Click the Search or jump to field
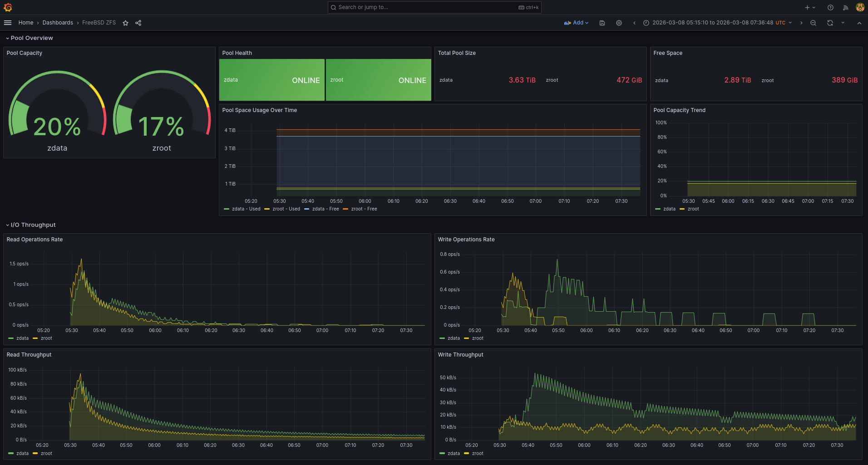This screenshot has height=465, width=868. tap(434, 7)
